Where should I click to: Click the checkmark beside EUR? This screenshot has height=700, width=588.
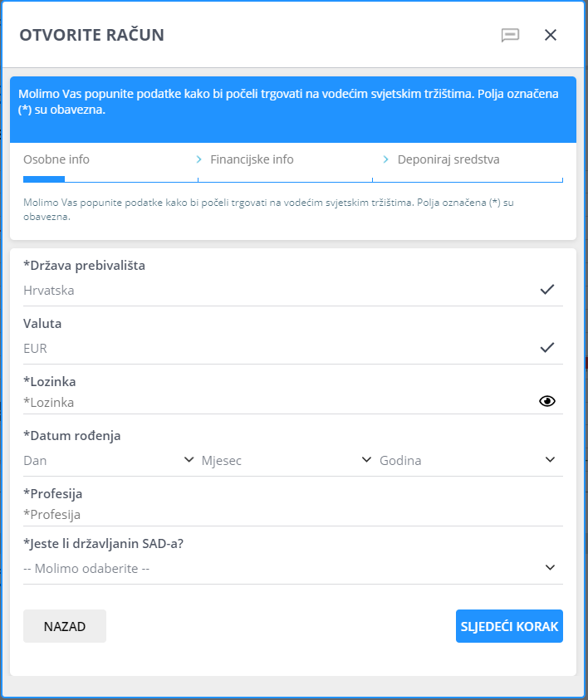tap(546, 348)
